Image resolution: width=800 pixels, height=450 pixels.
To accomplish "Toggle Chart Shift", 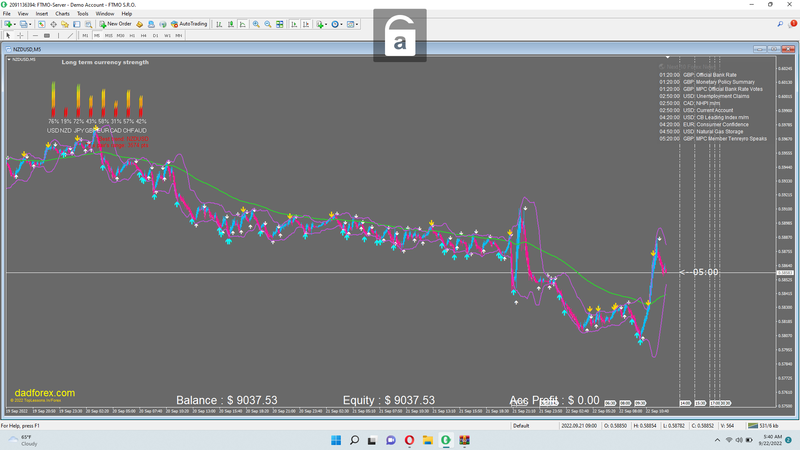I will point(306,24).
